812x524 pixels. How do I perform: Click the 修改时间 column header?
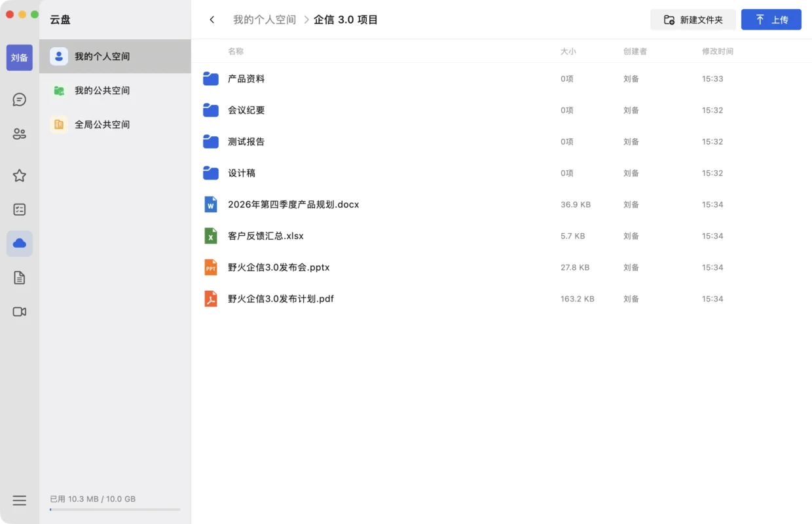(718, 51)
